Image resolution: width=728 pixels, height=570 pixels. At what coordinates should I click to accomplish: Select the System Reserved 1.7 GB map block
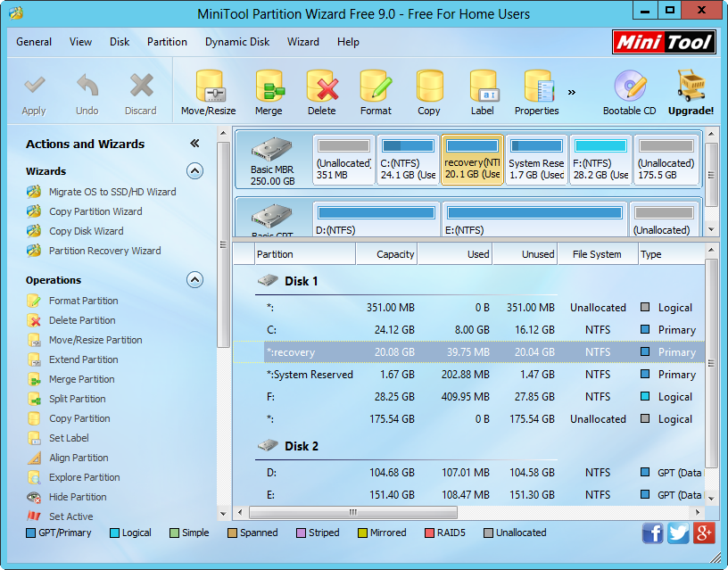tap(537, 161)
